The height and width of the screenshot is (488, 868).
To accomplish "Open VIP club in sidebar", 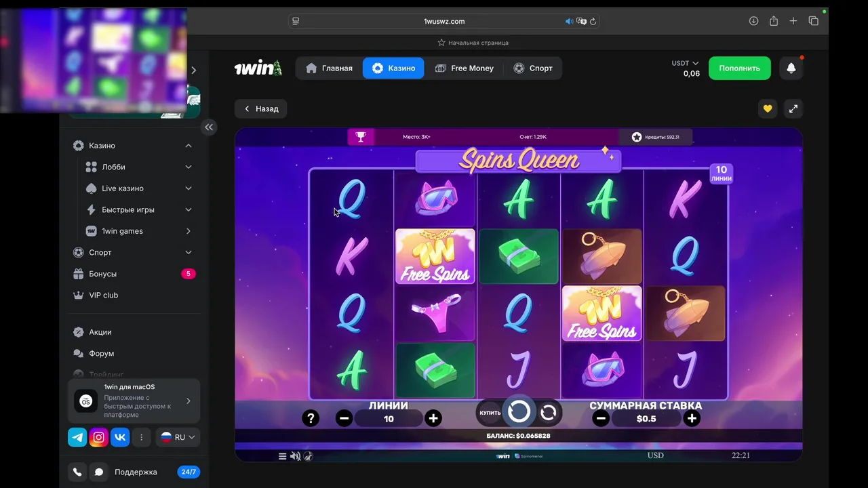I will [x=133, y=295].
